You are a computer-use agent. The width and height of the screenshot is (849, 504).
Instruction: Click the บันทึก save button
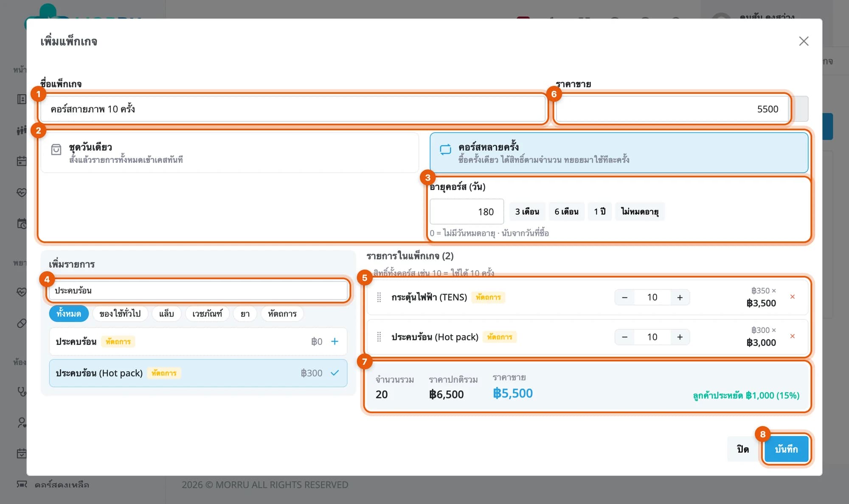(786, 449)
